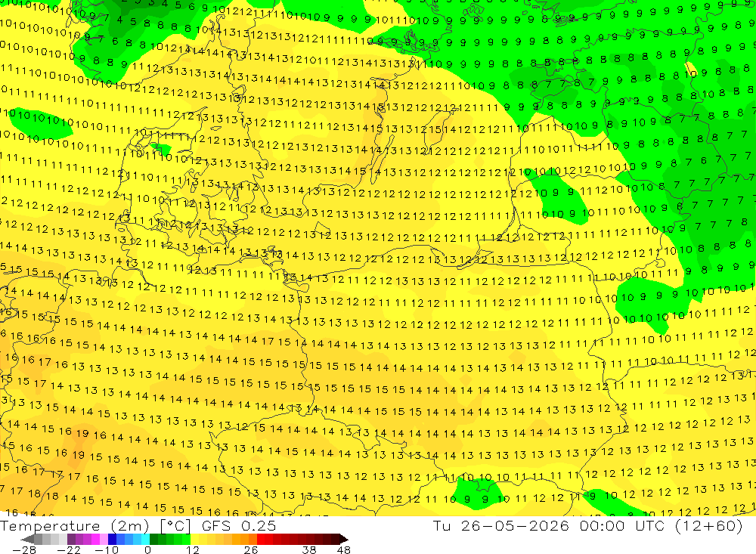Click the '38' legend scale value
Viewport: 756px width, 554px height.
[309, 549]
